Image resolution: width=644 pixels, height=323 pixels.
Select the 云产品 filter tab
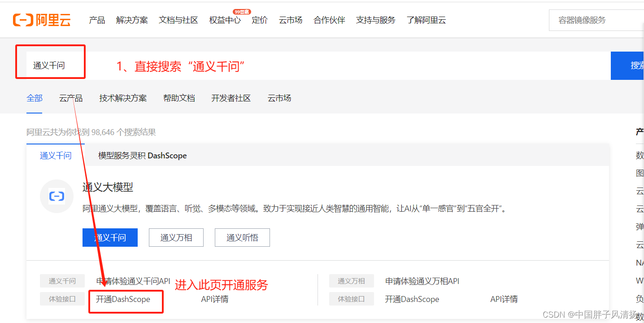pos(71,98)
